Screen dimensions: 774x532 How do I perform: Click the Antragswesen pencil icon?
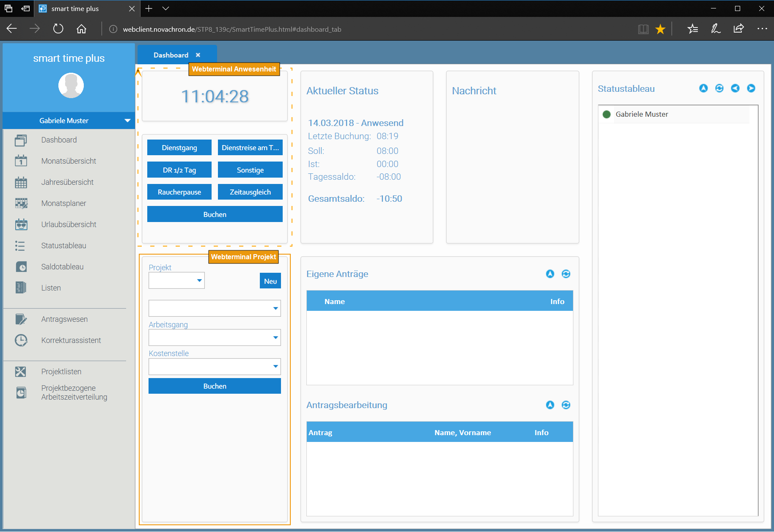coord(21,319)
